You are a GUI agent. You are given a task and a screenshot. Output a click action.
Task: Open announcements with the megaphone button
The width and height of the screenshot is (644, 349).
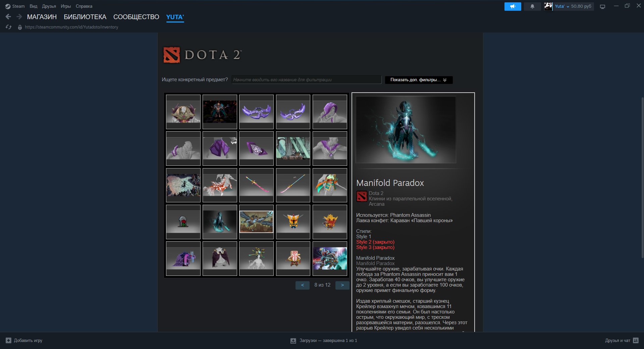point(513,6)
